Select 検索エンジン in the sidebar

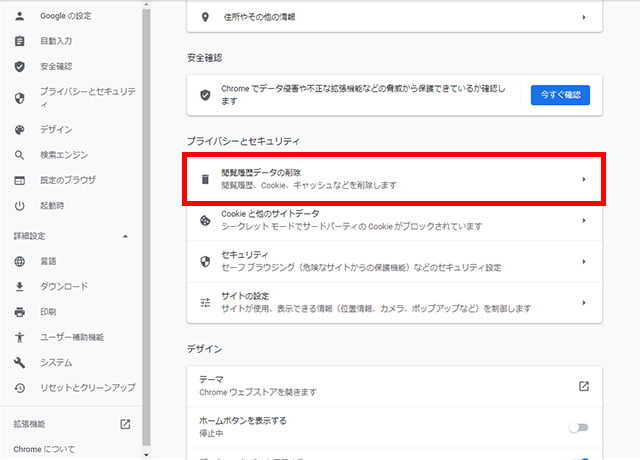(x=64, y=155)
